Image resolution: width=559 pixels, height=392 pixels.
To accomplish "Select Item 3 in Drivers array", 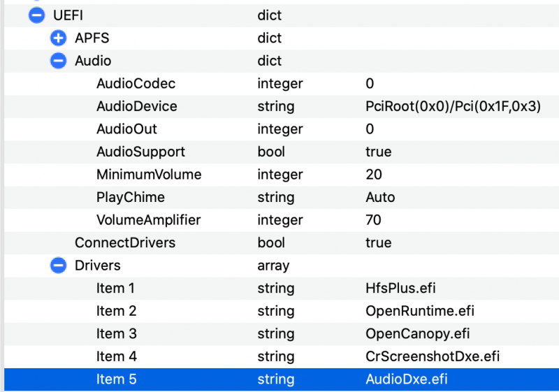I will pos(116,333).
